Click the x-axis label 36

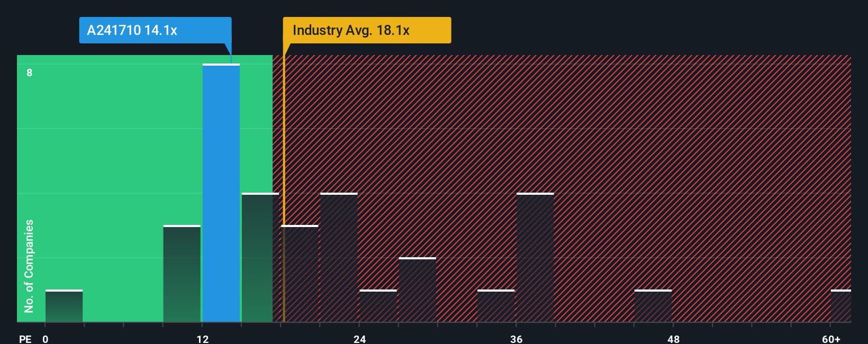pos(517,339)
